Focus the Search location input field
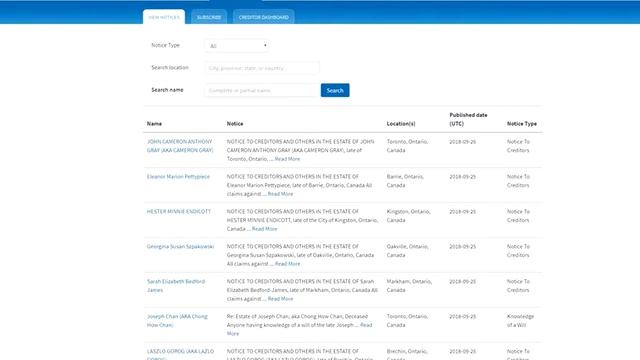 (262, 68)
